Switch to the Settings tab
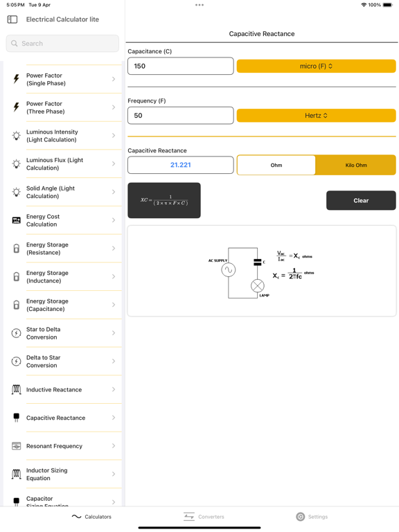The width and height of the screenshot is (399, 532). 312,517
